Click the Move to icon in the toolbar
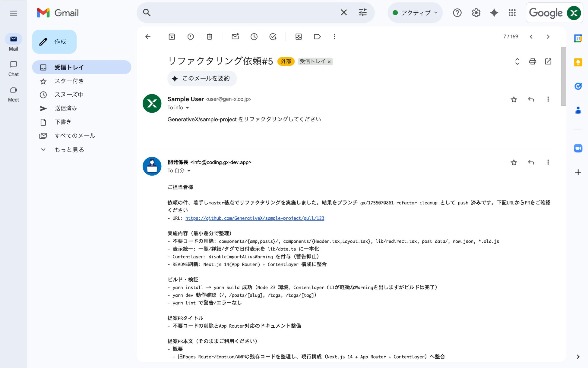 click(x=299, y=37)
